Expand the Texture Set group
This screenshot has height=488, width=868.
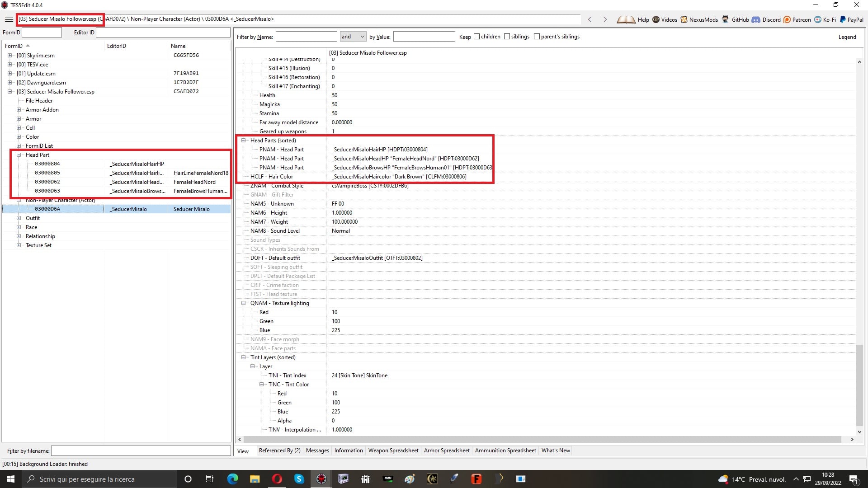(x=19, y=245)
